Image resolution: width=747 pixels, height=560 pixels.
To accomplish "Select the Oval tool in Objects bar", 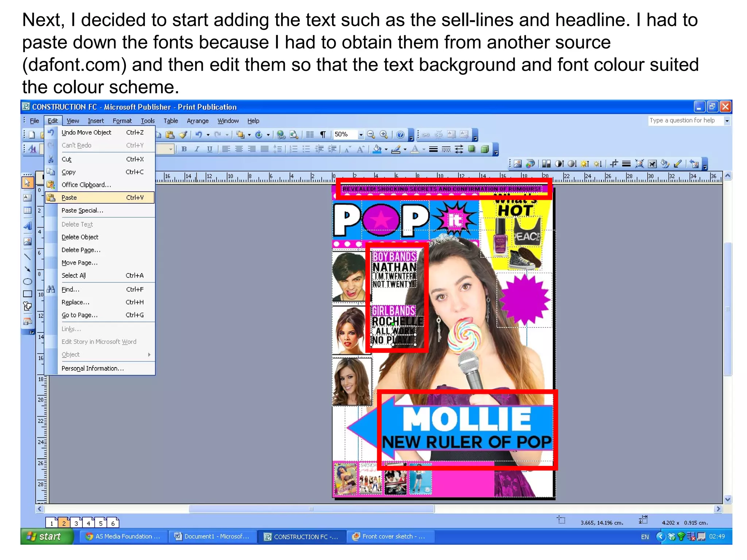I will pos(27,281).
